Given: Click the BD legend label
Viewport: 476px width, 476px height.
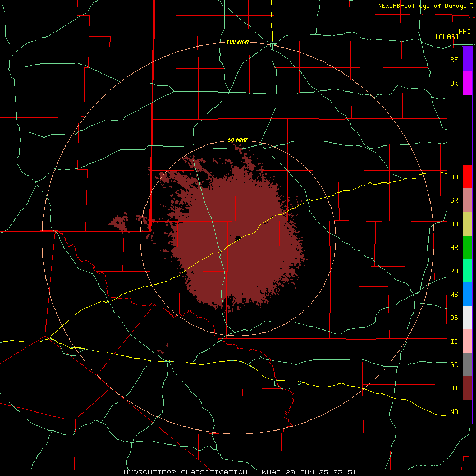Looking at the screenshot, I should coord(454,224).
